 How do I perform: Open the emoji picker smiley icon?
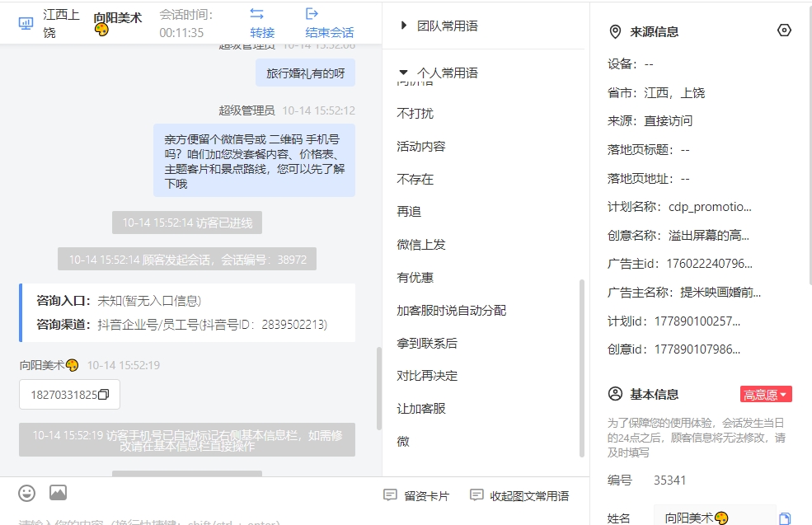click(27, 493)
